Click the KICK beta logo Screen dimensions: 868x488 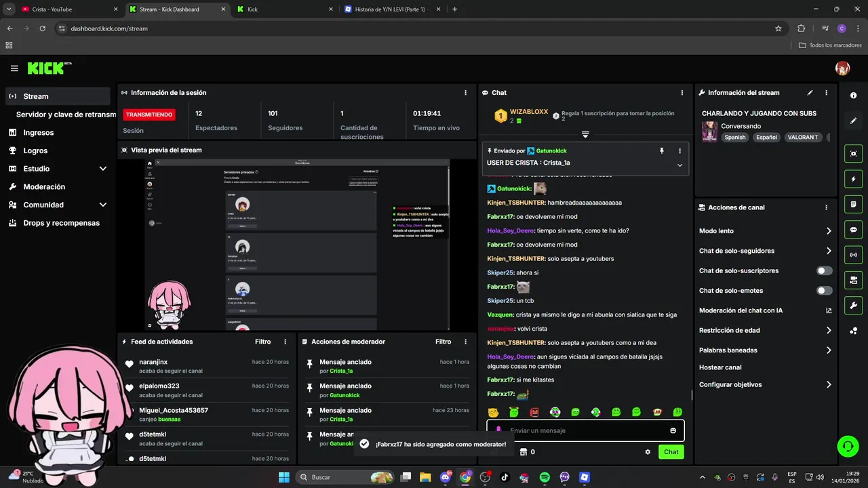(50, 68)
